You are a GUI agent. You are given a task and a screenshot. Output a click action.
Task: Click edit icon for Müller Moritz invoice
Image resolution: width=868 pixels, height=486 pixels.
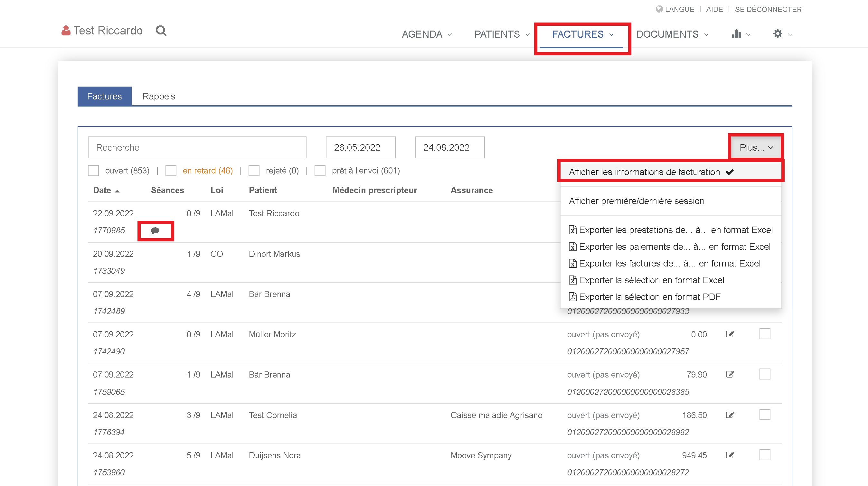point(730,334)
